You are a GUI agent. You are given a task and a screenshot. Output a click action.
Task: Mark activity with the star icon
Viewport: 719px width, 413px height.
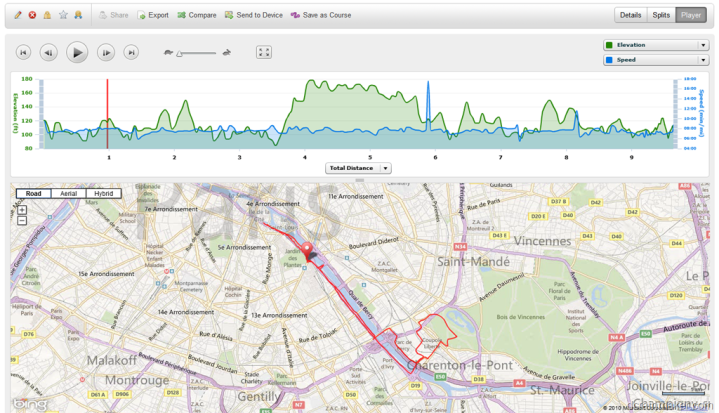coord(62,15)
